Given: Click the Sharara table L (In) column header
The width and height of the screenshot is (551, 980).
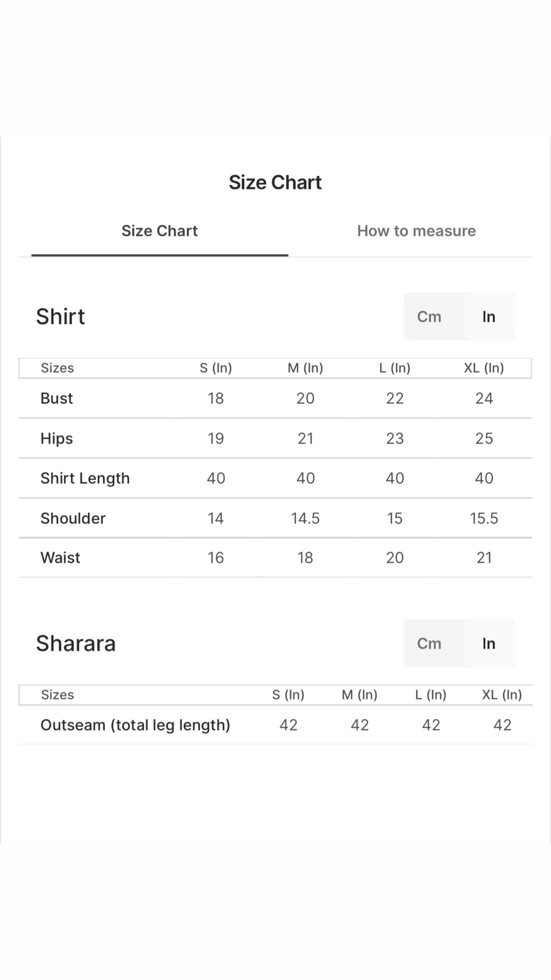Looking at the screenshot, I should point(431,695).
